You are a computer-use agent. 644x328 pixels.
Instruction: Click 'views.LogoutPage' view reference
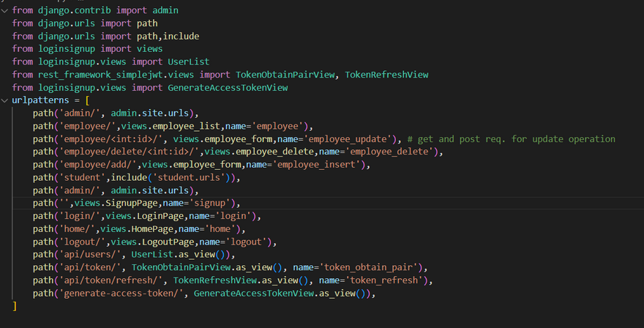[152, 242]
